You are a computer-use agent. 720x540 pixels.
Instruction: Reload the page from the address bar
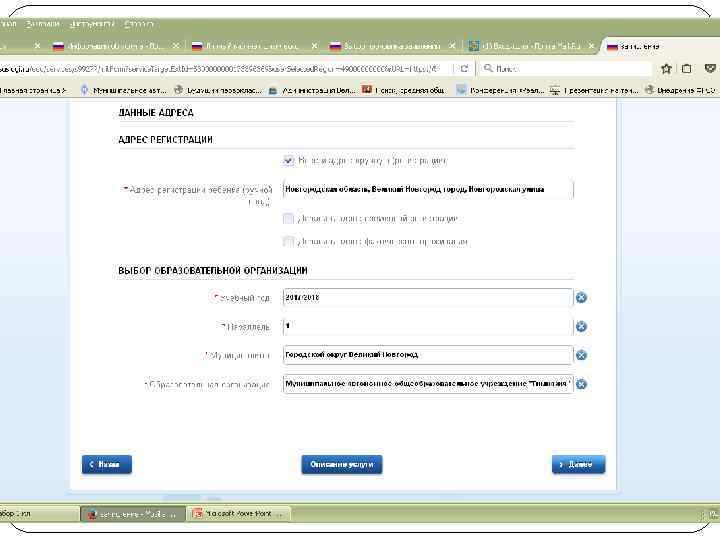coord(464,68)
